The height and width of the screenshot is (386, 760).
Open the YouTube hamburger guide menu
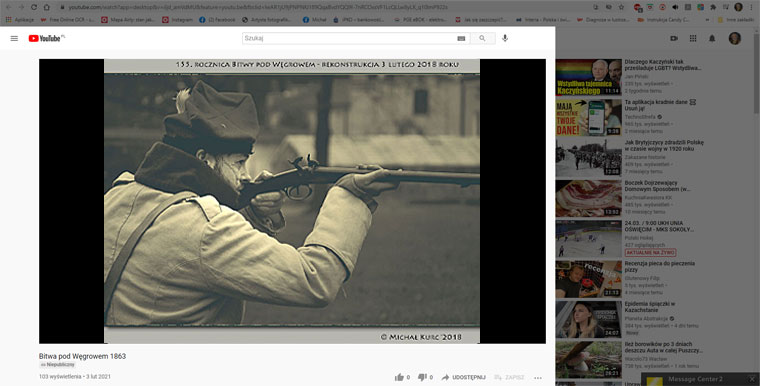click(14, 38)
